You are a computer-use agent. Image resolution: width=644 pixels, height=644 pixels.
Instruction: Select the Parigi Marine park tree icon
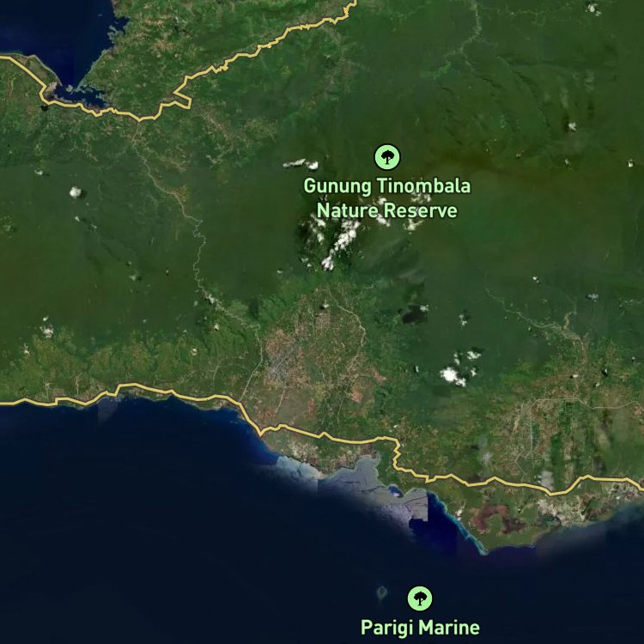coord(420,598)
